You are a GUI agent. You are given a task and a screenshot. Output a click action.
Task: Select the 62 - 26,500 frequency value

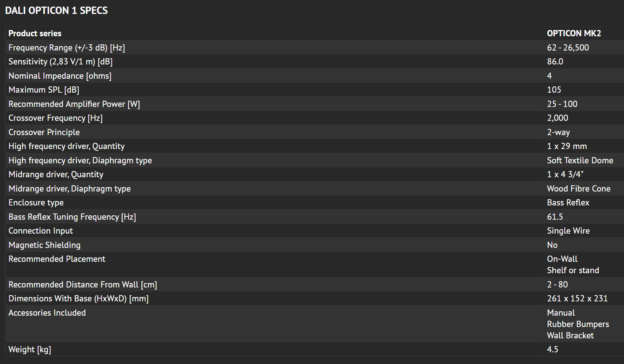(x=568, y=48)
